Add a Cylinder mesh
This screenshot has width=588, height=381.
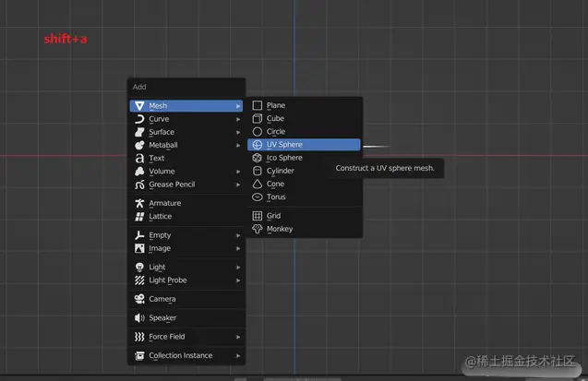click(304, 171)
